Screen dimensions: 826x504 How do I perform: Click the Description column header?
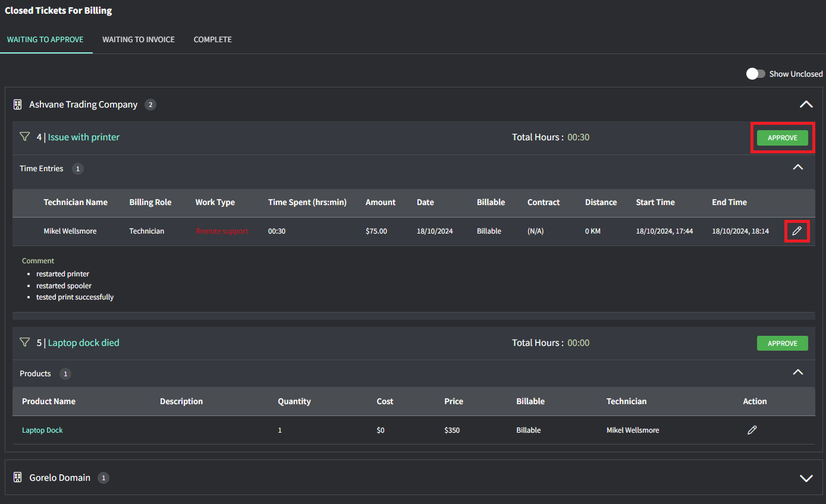click(x=181, y=401)
